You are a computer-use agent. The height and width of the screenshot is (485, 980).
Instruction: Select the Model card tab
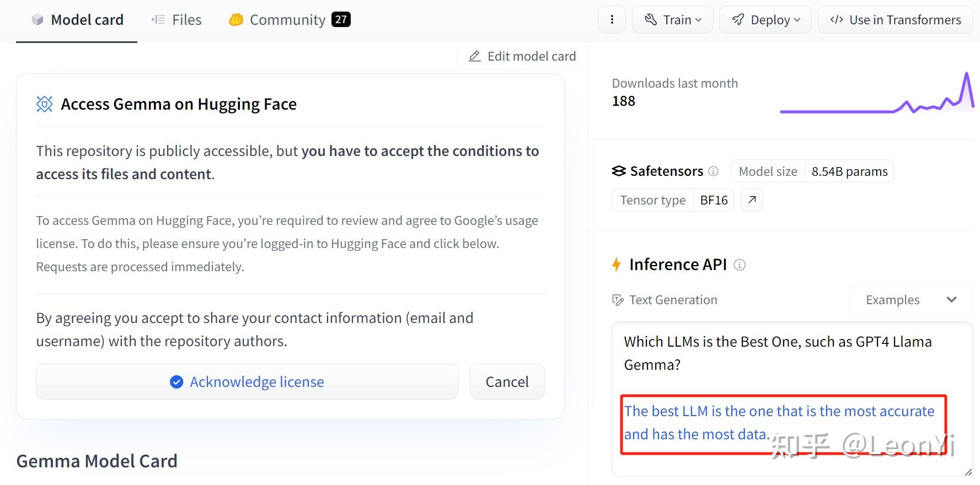[x=77, y=20]
